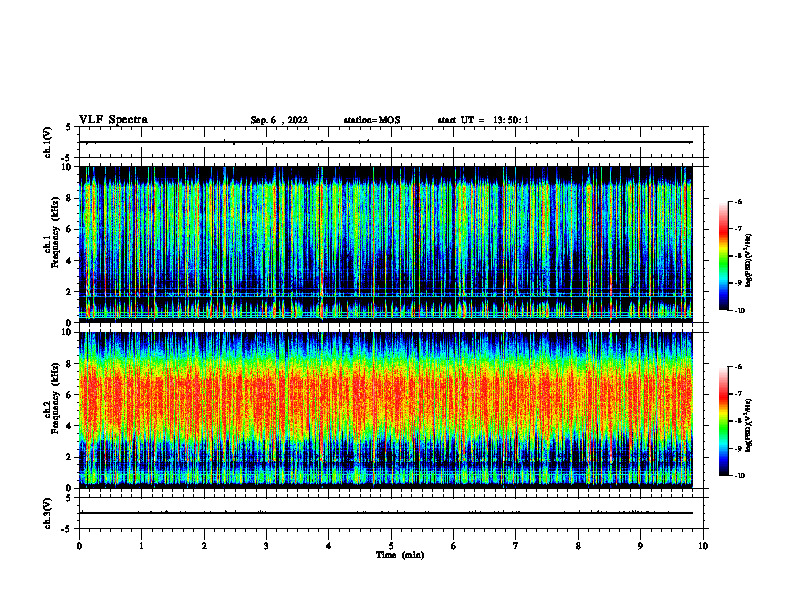This screenshot has height=612, width=792.
Task: Click time axis tick label "5" next to "Time (min)"
Action: [391, 546]
